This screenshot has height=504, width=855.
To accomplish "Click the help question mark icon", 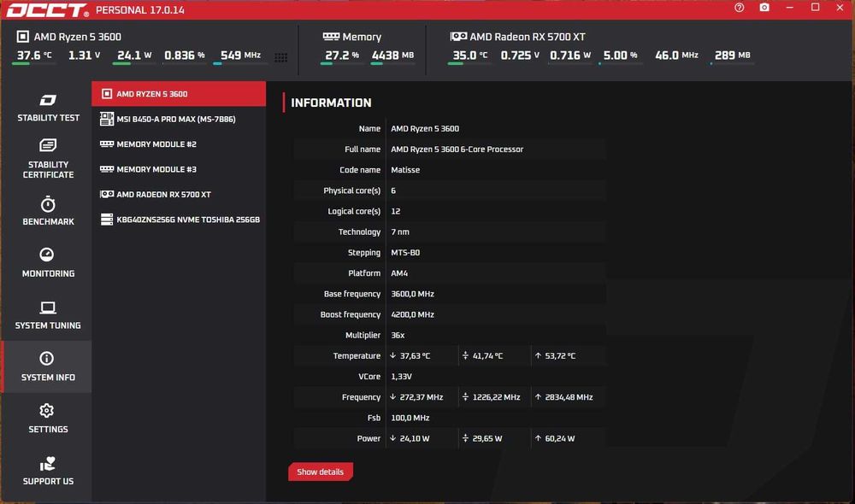I will [740, 8].
